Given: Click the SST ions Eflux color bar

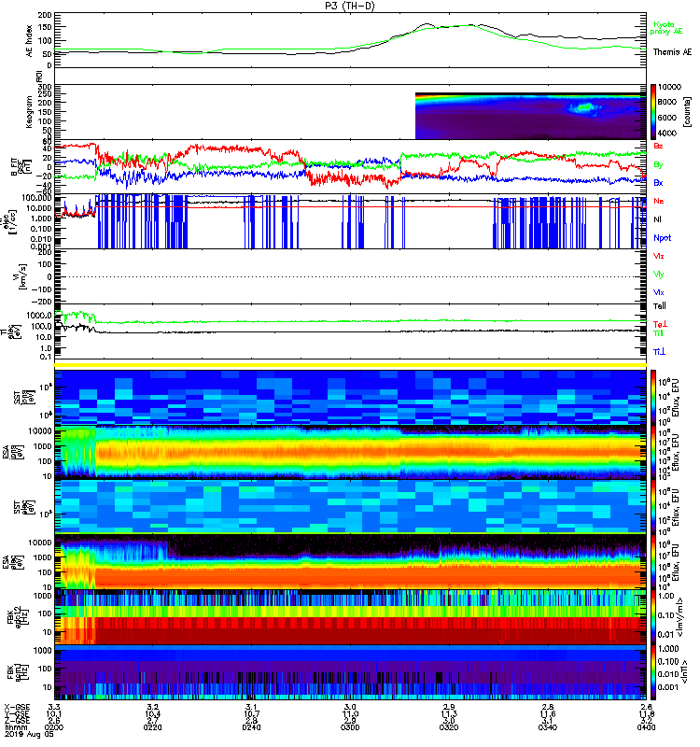Looking at the screenshot, I should (x=654, y=398).
